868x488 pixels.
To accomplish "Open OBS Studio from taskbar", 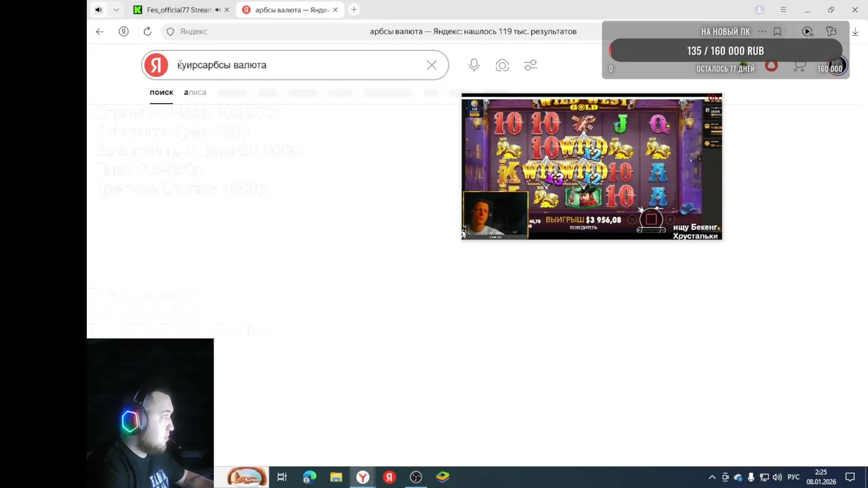I will point(416,477).
